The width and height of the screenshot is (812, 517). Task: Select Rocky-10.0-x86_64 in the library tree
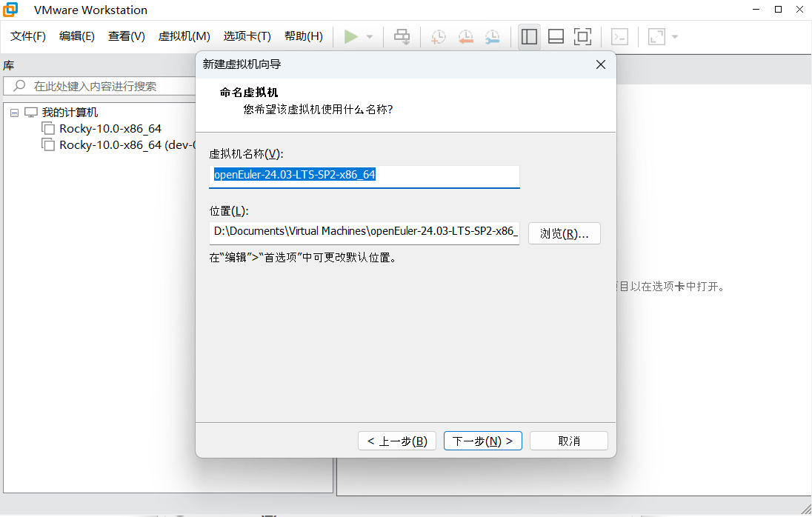pos(110,128)
